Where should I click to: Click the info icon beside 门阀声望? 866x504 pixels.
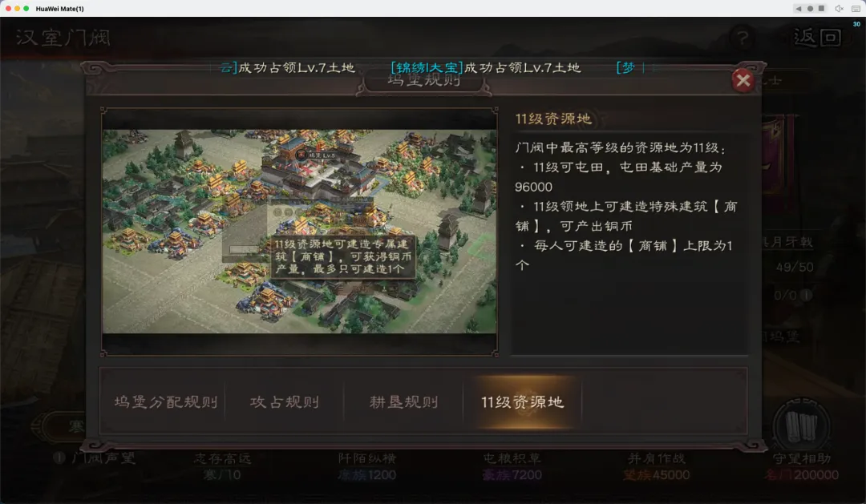pyautogui.click(x=59, y=458)
